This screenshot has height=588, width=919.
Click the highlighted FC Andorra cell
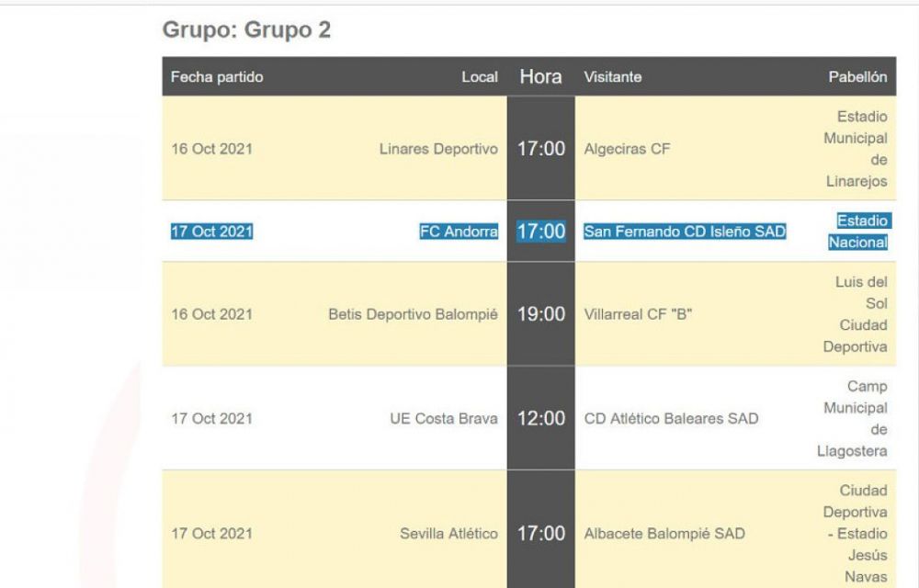point(459,232)
